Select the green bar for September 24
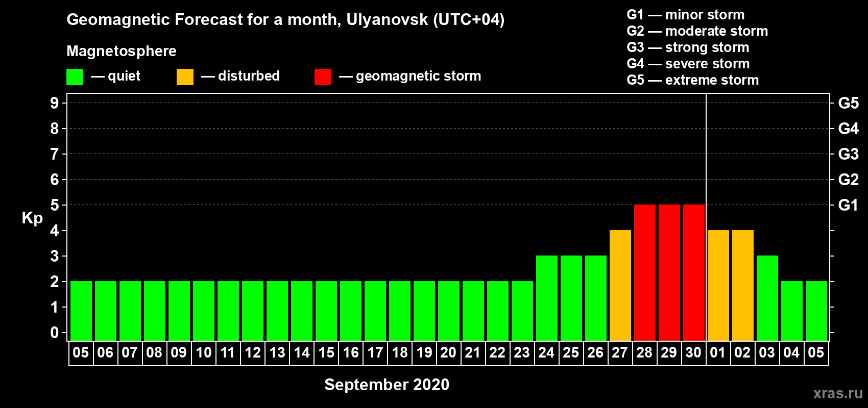The width and height of the screenshot is (868, 408). pos(547,298)
